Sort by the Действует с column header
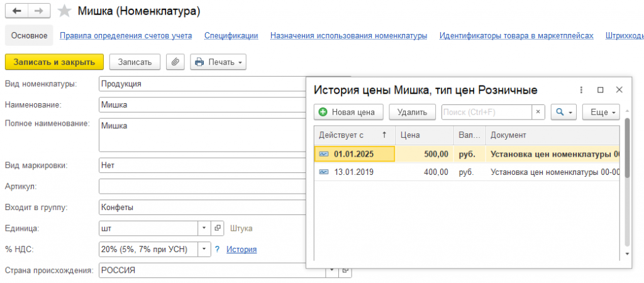The height and width of the screenshot is (283, 644). click(x=355, y=135)
